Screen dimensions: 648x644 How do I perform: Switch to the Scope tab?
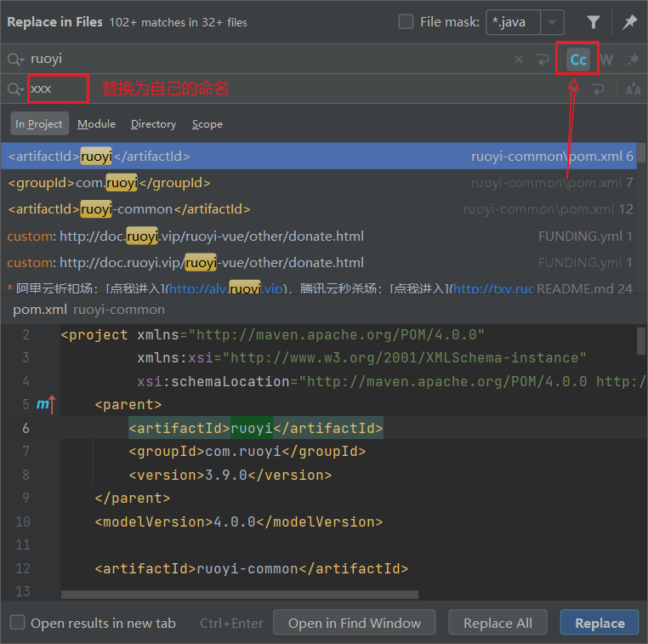tap(207, 123)
